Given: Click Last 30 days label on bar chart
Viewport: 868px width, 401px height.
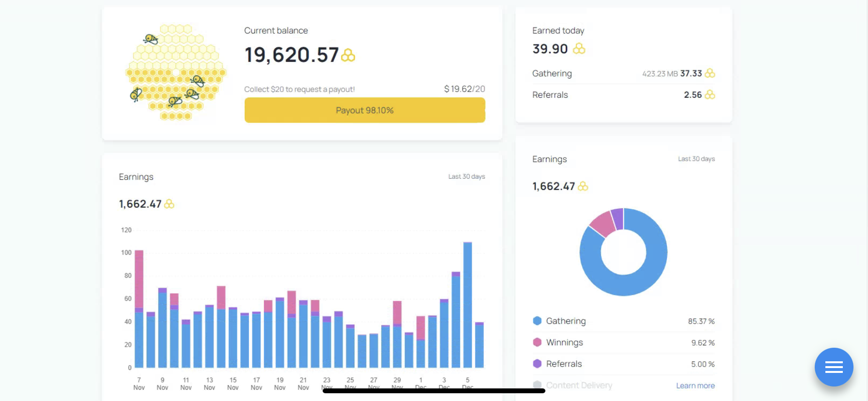Looking at the screenshot, I should 466,176.
